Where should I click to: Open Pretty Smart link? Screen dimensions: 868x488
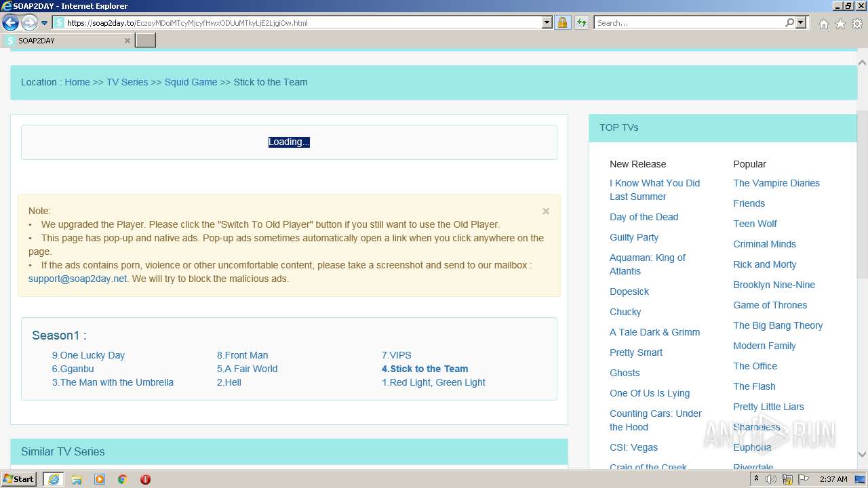tap(636, 352)
